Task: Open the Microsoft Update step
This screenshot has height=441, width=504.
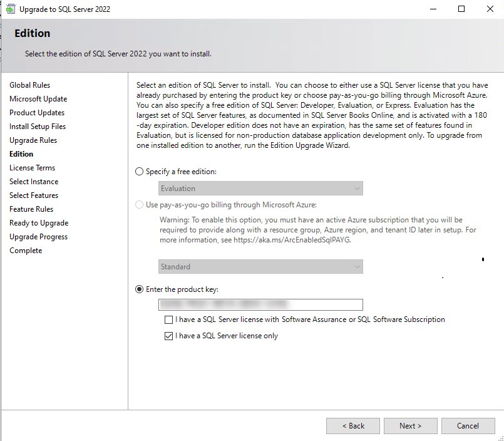Action: (x=38, y=99)
